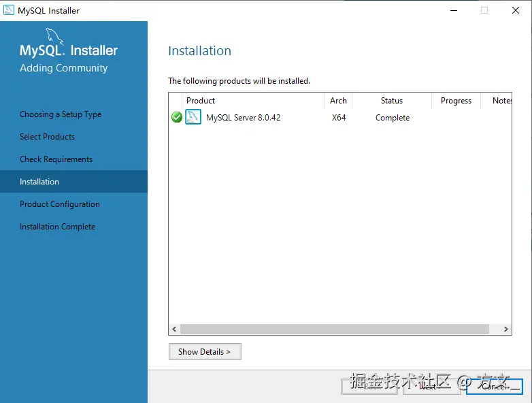Click the Next button
532x403 pixels.
(431, 387)
